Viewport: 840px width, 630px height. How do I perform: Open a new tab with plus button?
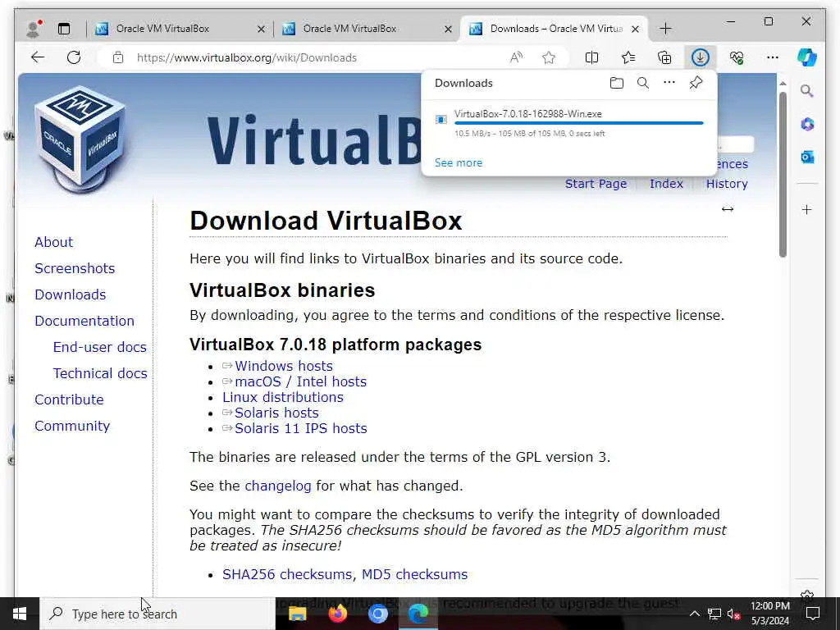click(665, 29)
